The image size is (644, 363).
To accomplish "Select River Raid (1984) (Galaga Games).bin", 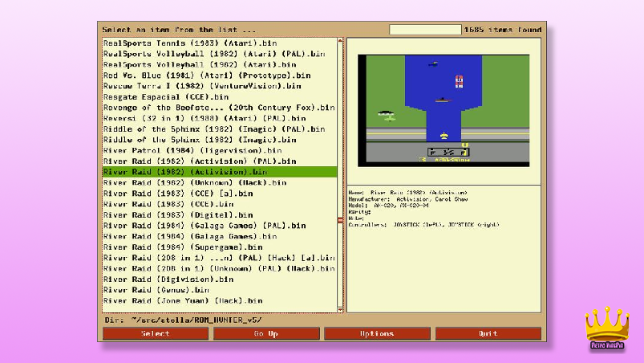I will pyautogui.click(x=220, y=236).
